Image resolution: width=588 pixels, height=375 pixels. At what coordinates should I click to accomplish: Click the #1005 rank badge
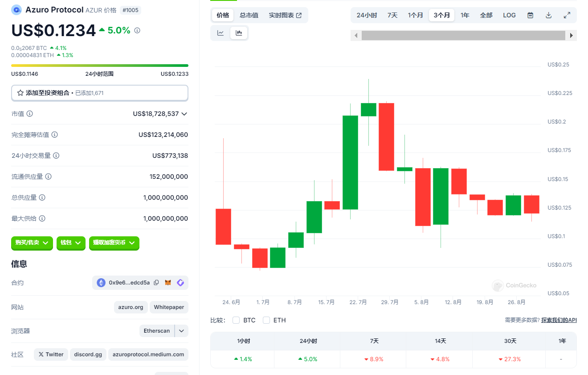[130, 10]
